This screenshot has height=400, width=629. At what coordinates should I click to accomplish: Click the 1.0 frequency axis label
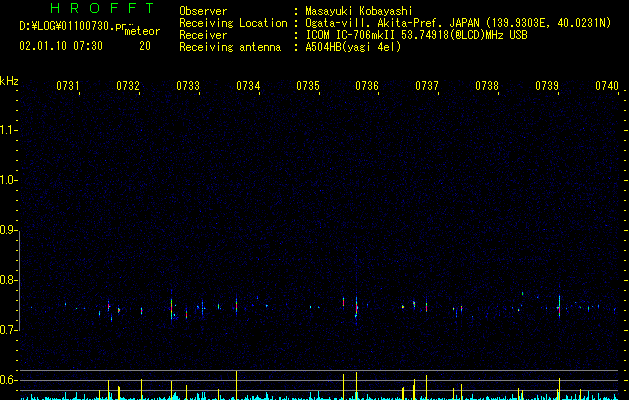coord(8,180)
